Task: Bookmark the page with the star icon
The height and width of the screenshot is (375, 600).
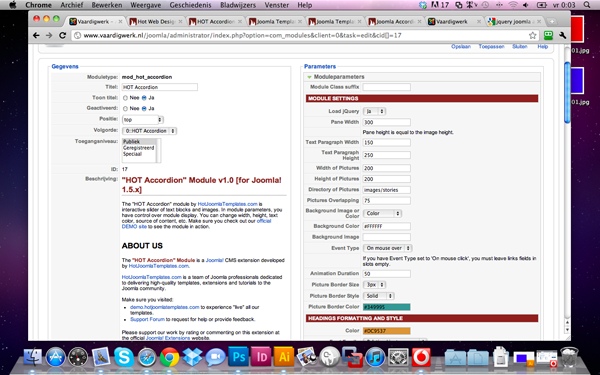Action: [532, 36]
